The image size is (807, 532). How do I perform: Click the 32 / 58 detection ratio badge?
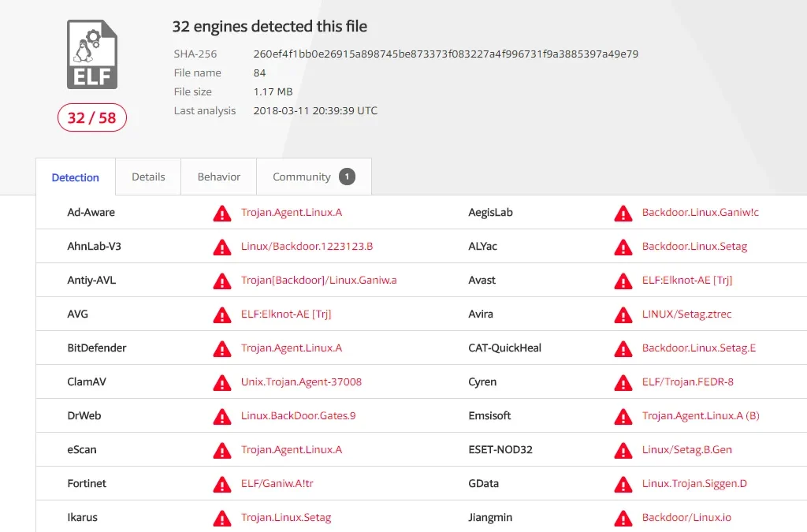92,117
